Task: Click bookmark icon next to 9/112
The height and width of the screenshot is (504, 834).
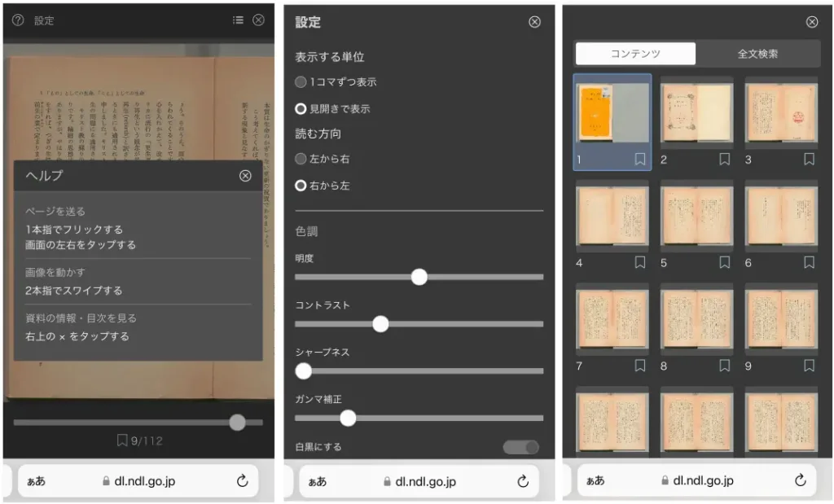Action: tap(122, 440)
